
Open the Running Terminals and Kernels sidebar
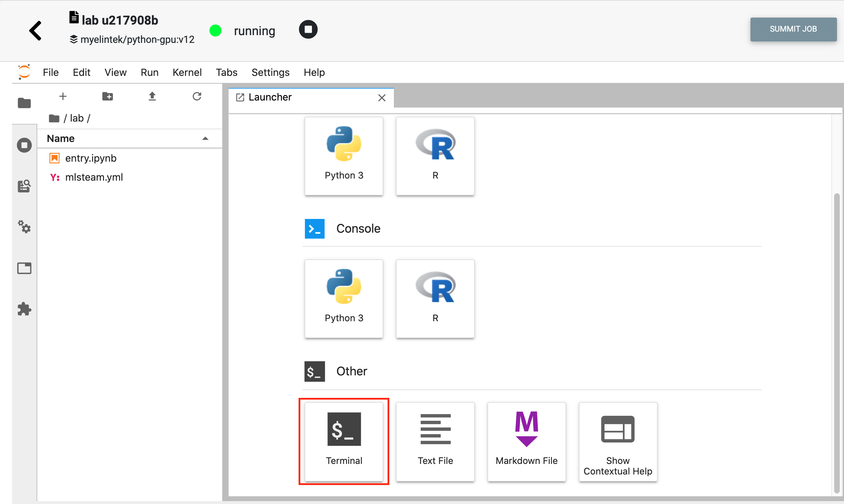24,145
